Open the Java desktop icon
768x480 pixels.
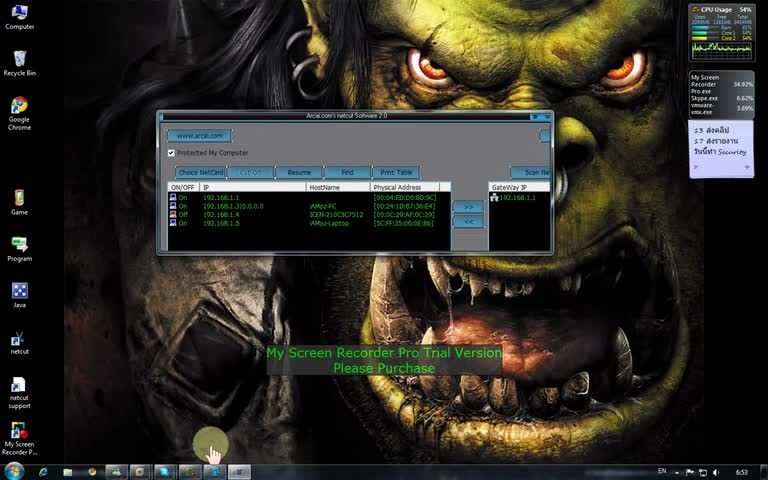click(20, 295)
